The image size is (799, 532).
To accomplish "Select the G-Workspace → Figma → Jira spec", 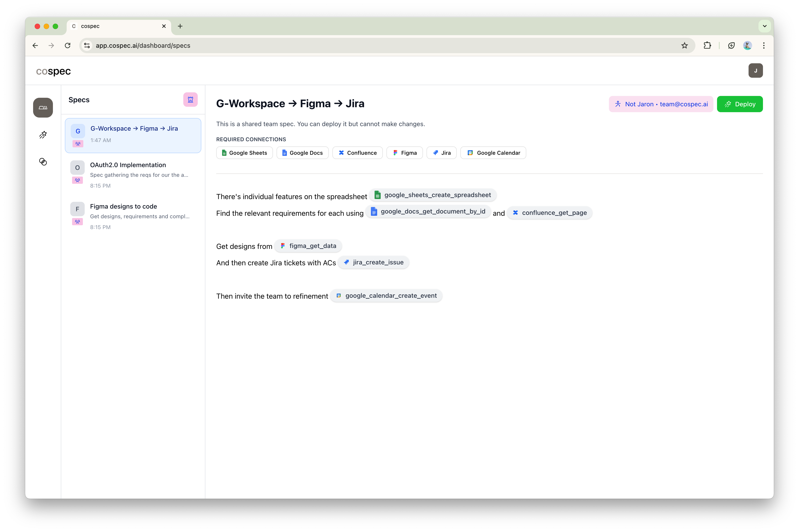I will coord(133,135).
